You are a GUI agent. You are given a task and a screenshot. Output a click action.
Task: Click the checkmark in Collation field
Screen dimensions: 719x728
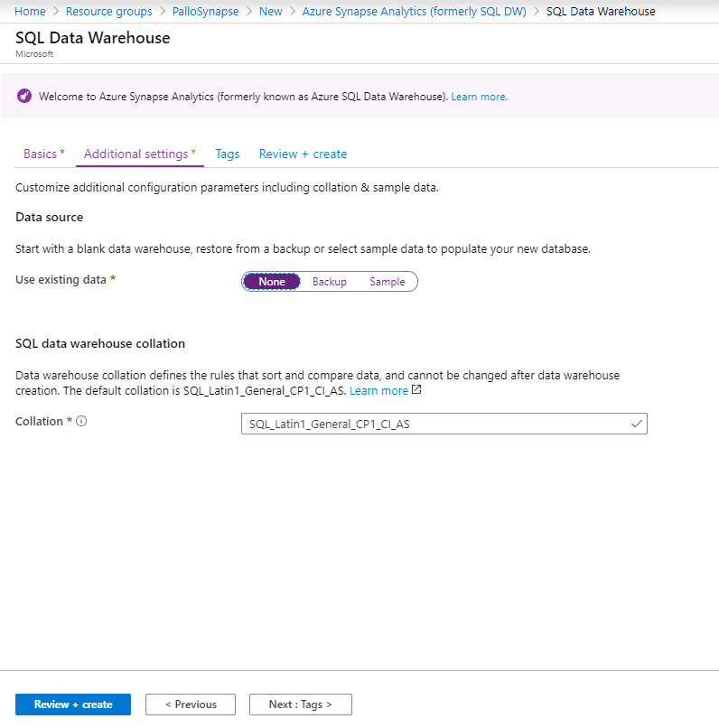point(637,424)
